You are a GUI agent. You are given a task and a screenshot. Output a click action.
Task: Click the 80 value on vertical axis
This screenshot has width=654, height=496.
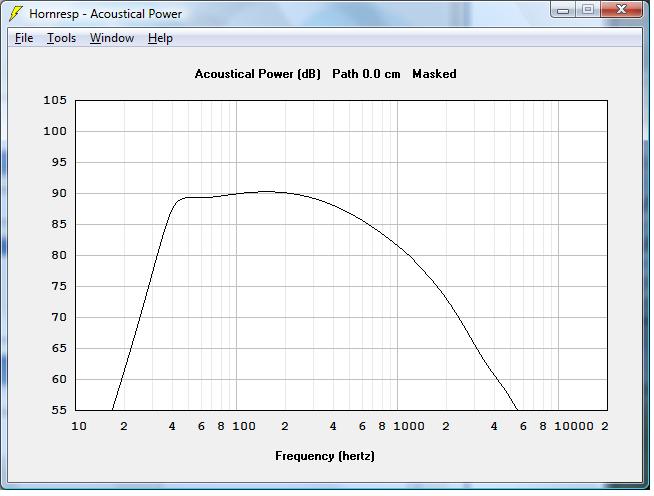[59, 255]
